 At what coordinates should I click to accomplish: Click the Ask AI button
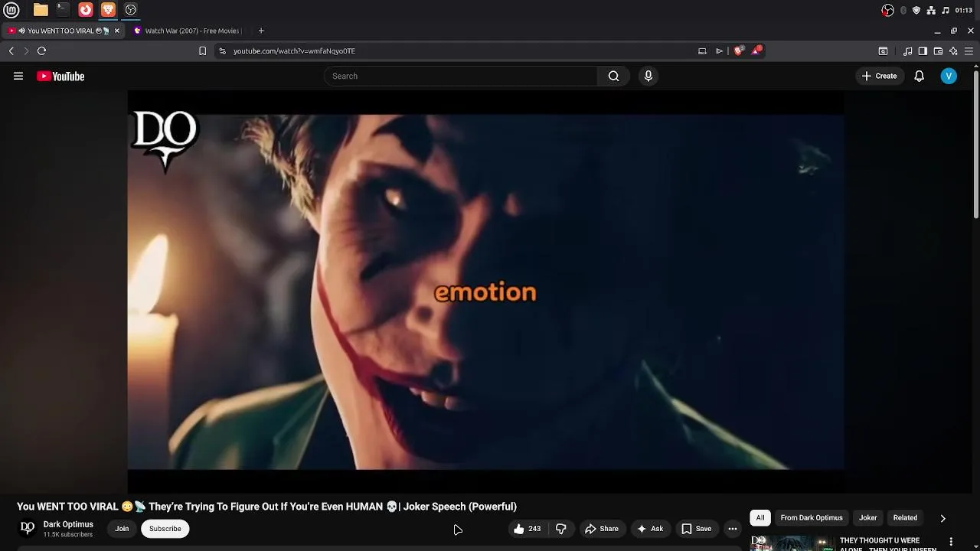point(650,529)
